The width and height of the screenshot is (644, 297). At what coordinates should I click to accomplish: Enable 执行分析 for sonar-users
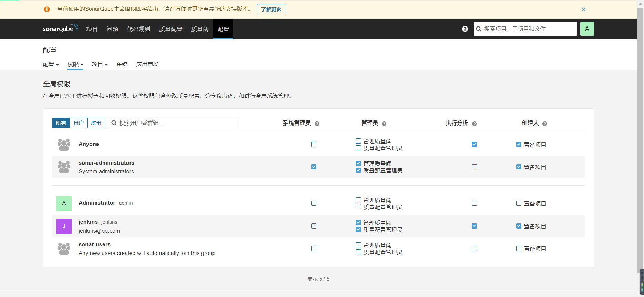pos(474,248)
